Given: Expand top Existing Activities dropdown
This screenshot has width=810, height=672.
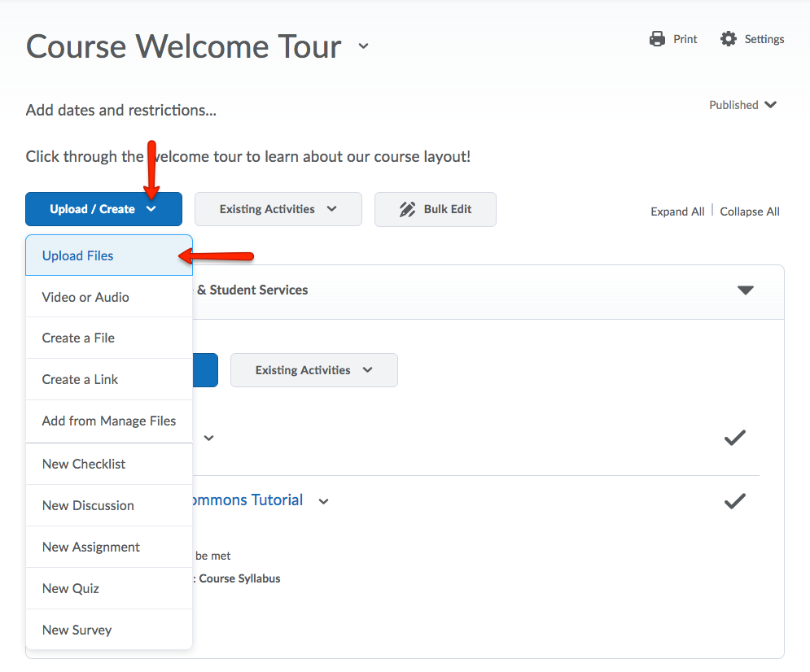Looking at the screenshot, I should tap(278, 209).
